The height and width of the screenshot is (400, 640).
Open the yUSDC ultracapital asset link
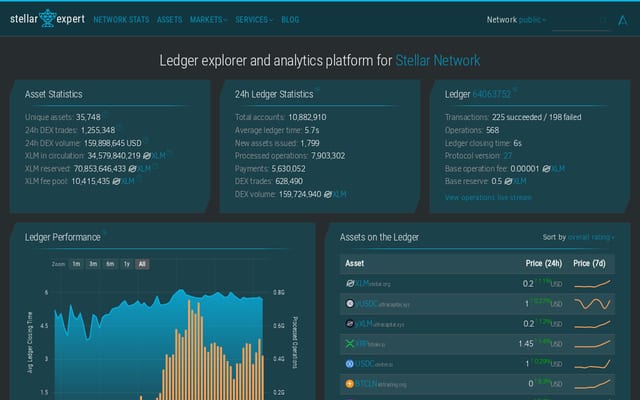pos(382,304)
